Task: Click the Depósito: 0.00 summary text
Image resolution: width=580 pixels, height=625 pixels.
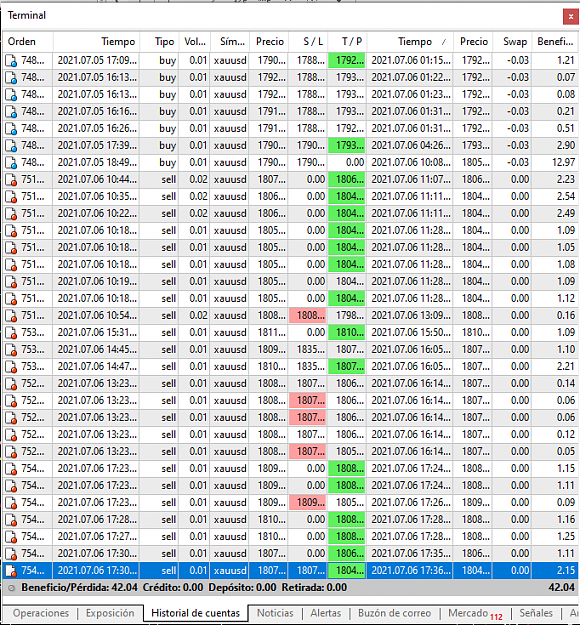Action: (x=242, y=588)
